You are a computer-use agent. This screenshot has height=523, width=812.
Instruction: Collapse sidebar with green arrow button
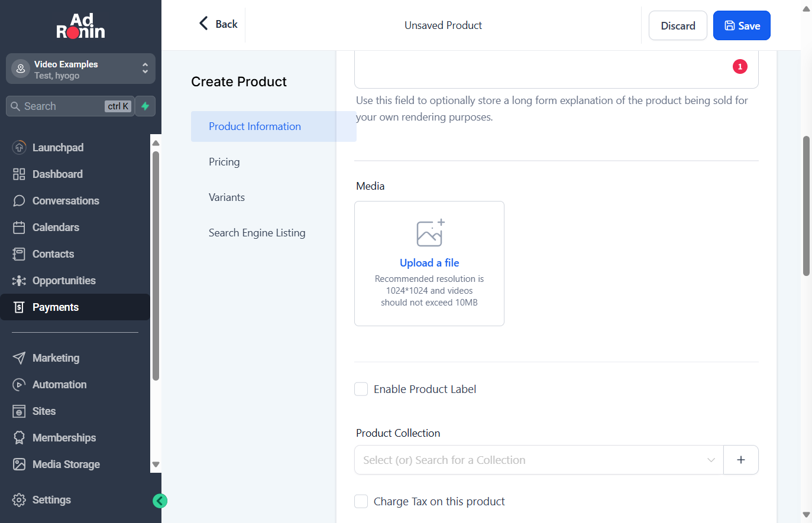coord(160,501)
